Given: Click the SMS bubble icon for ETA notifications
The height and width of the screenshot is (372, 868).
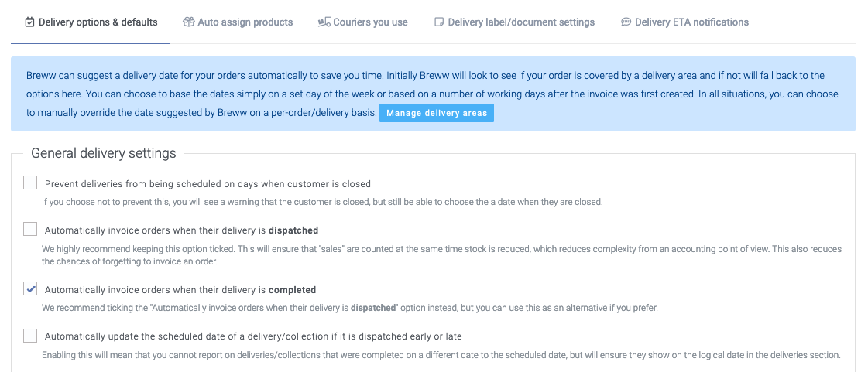Looking at the screenshot, I should (x=626, y=22).
